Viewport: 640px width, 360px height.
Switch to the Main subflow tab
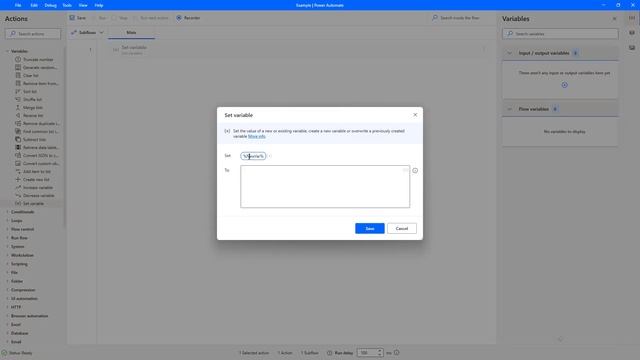point(131,33)
